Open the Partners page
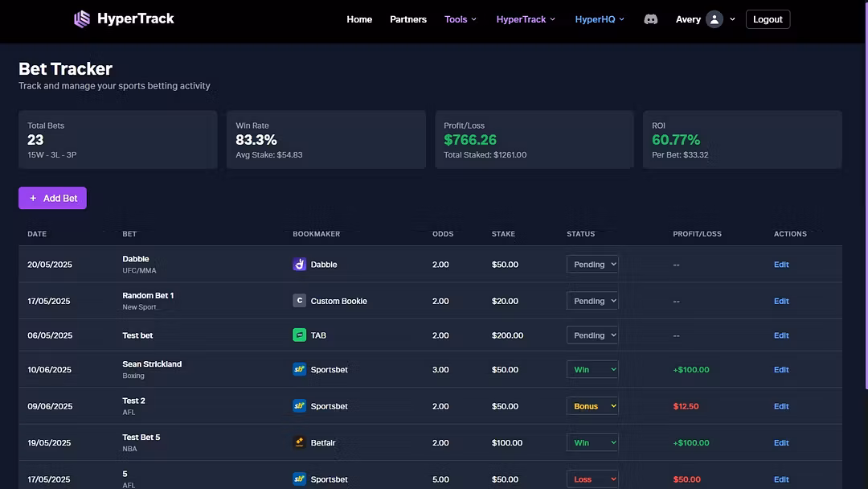 pos(408,19)
